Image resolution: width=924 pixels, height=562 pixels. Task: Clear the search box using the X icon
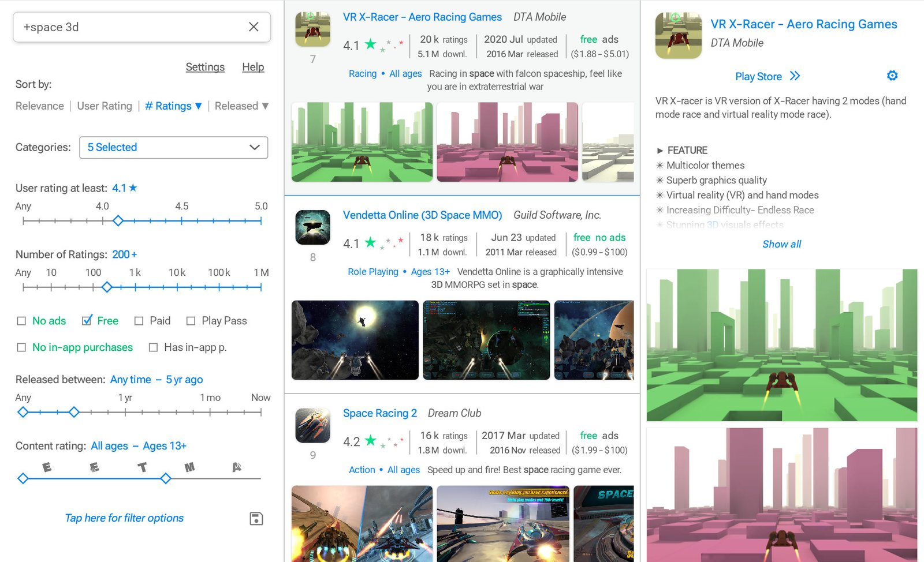pos(253,27)
